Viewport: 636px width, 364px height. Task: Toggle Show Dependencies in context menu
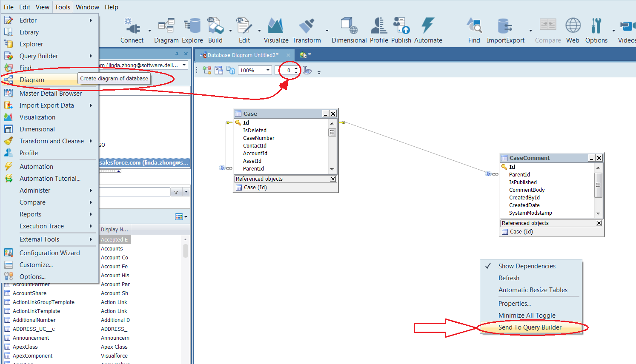tap(527, 266)
